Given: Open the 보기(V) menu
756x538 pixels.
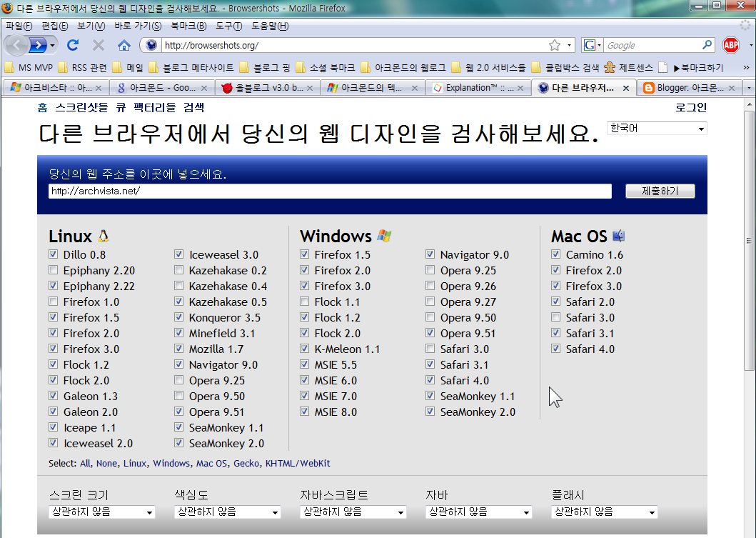Looking at the screenshot, I should click(91, 26).
